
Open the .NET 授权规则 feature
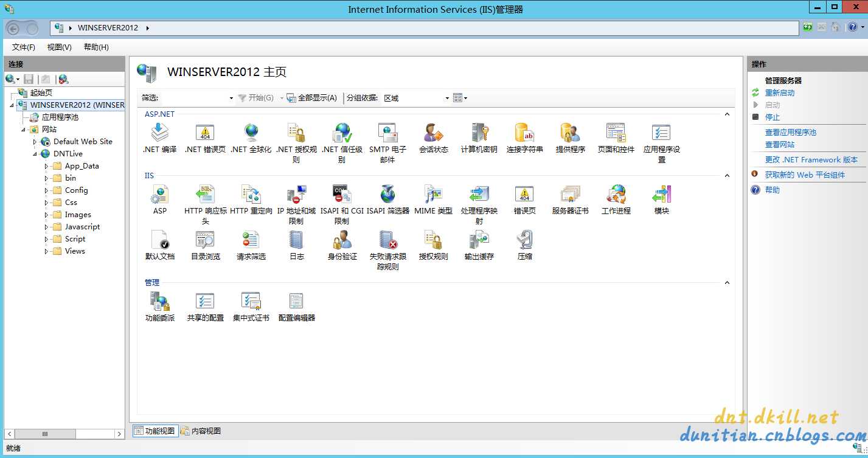pyautogui.click(x=296, y=143)
